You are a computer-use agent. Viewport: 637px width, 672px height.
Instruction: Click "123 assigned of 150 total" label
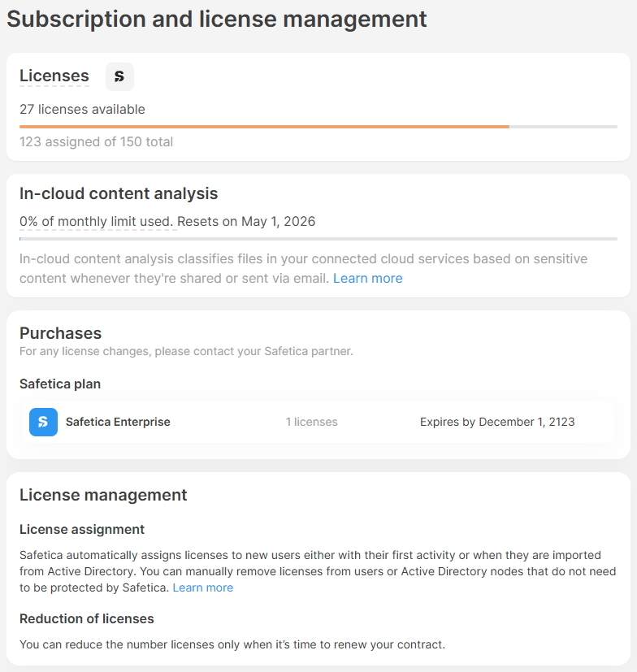96,141
